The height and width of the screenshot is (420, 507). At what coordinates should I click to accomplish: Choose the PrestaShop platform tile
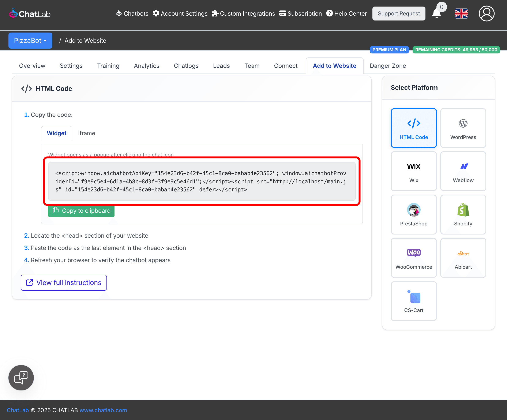tap(414, 214)
